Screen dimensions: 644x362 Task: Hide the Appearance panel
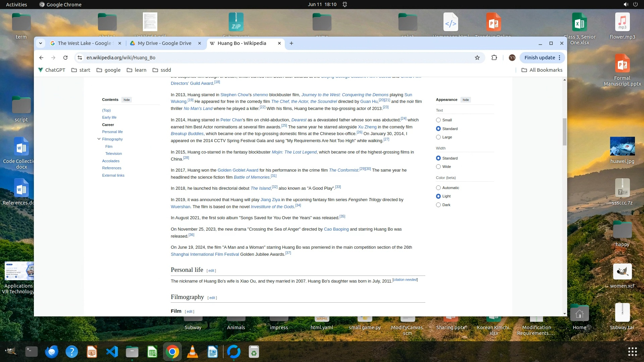(x=466, y=100)
